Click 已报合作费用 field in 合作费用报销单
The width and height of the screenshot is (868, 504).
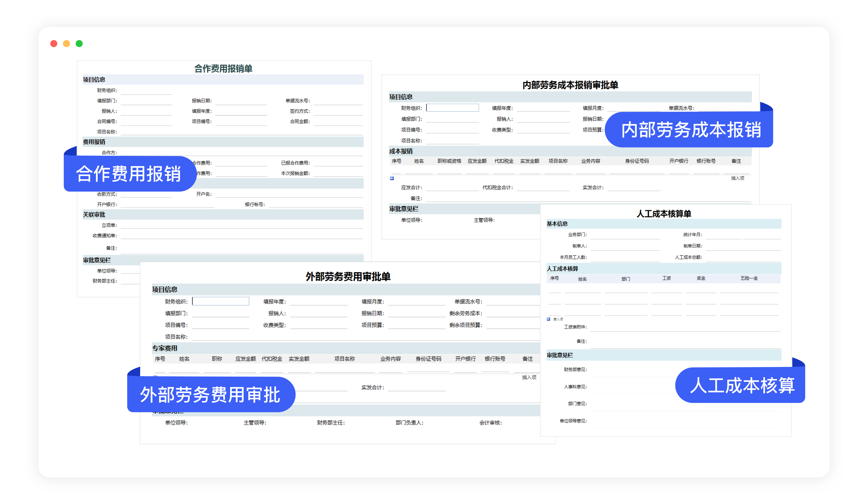coord(338,163)
